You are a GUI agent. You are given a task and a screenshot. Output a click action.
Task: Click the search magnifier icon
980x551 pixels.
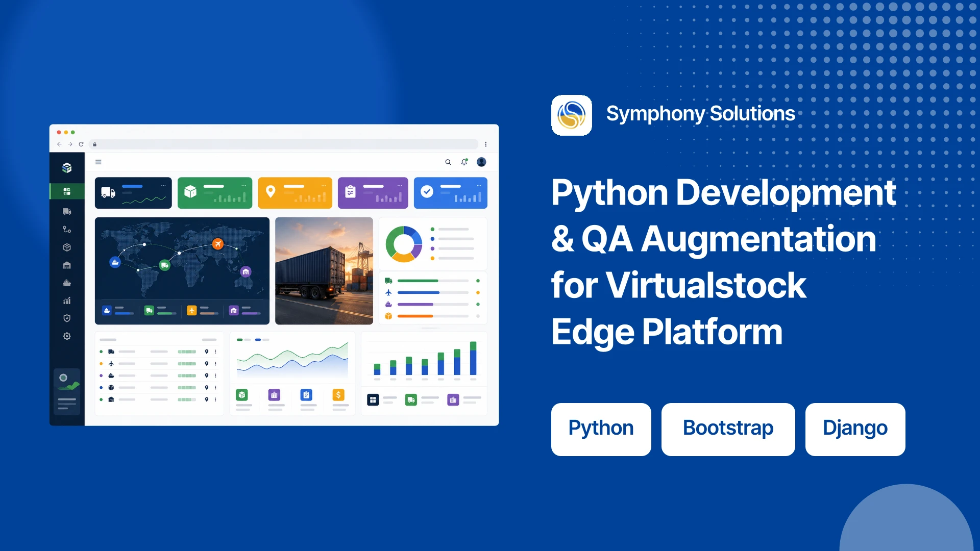tap(448, 162)
